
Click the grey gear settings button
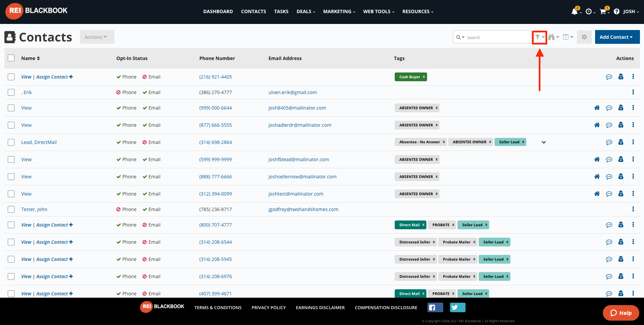tap(584, 37)
